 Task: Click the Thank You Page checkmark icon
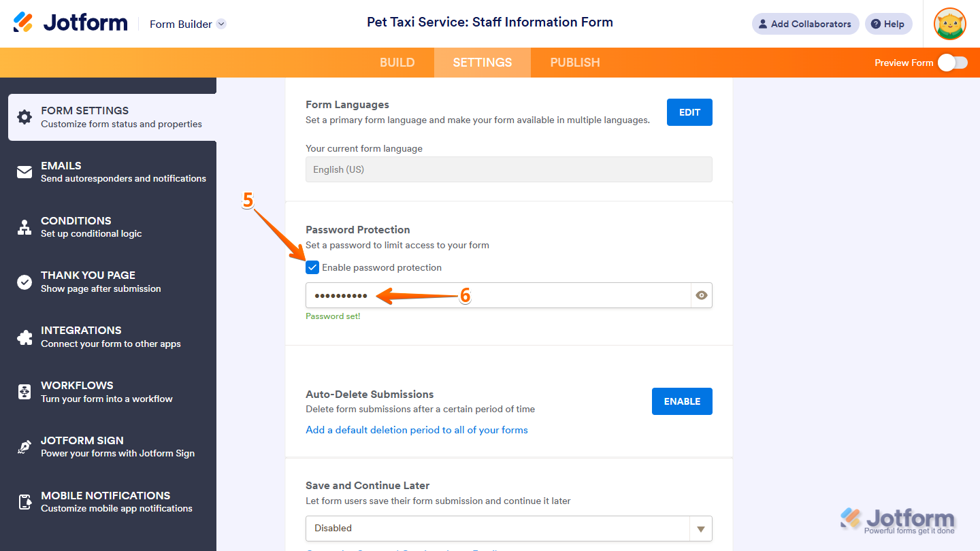(x=24, y=282)
